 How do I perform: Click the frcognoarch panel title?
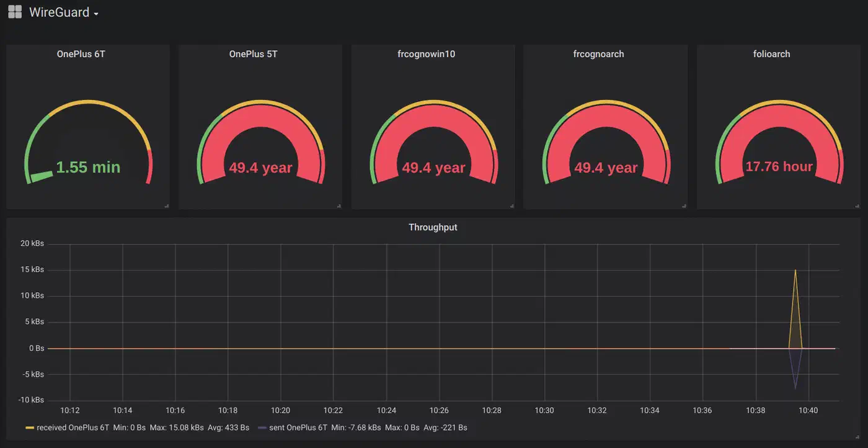(x=598, y=54)
